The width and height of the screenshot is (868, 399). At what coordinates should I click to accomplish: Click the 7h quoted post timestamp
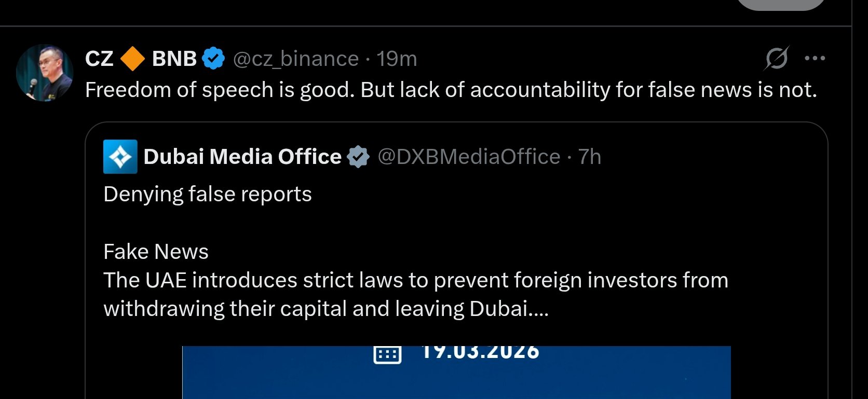[x=590, y=157]
